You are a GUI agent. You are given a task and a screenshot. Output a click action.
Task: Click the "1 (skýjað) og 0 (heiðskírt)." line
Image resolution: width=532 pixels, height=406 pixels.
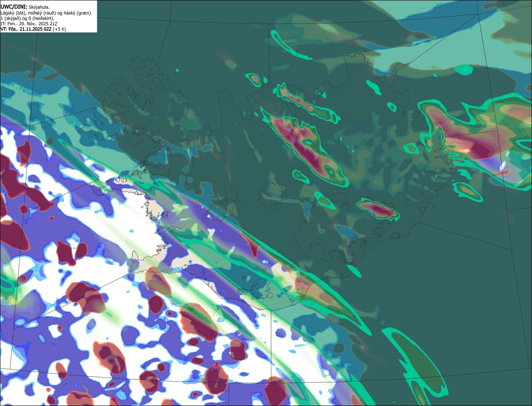pos(27,18)
